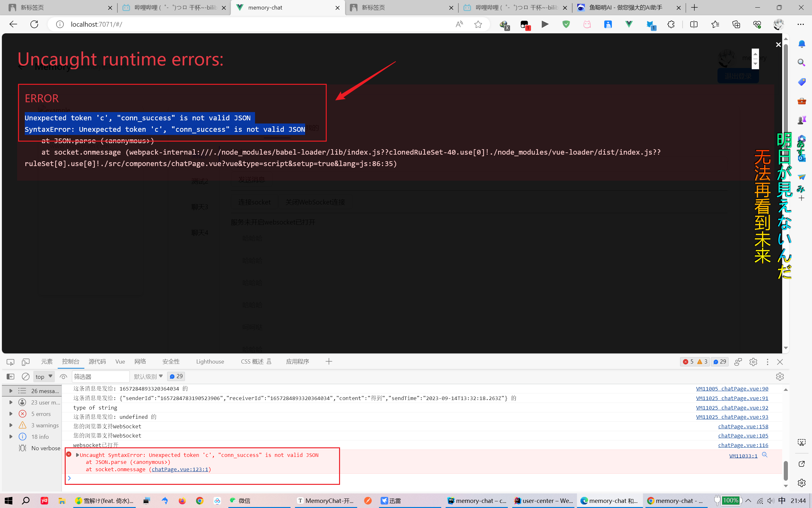Open console settings gear
This screenshot has width=812, height=508.
[x=780, y=377]
